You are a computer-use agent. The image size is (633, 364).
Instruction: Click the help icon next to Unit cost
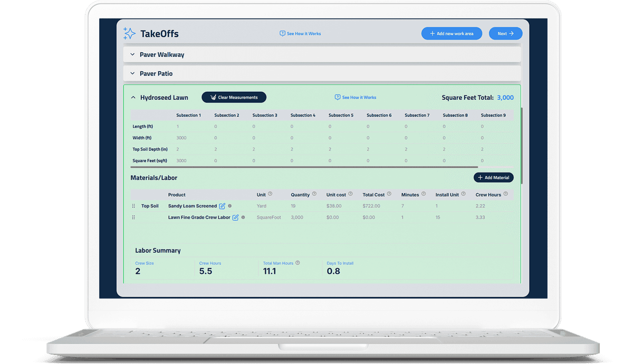[x=350, y=194]
